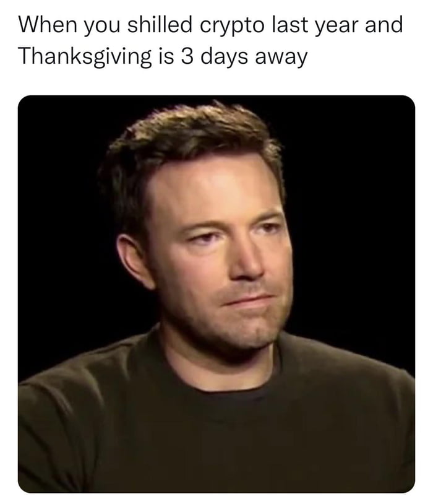Click the word "Thanksgiving" in the caption
This screenshot has height=504, width=433.
[85, 58]
